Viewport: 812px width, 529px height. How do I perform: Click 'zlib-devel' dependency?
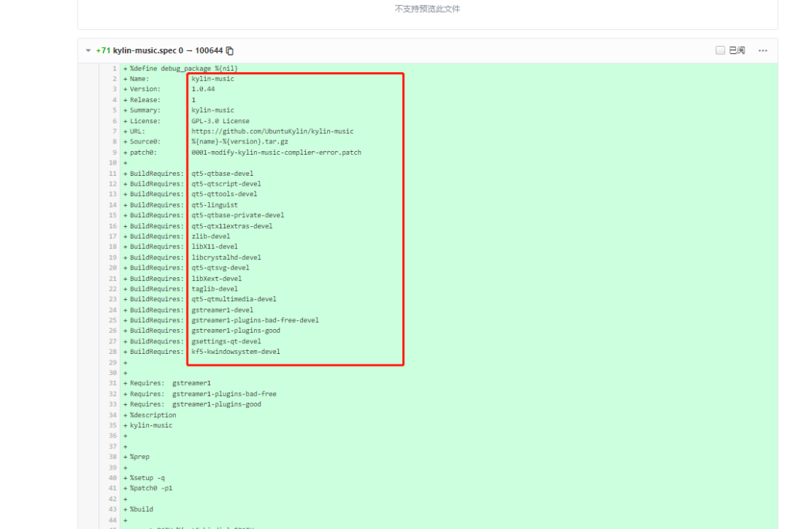211,237
